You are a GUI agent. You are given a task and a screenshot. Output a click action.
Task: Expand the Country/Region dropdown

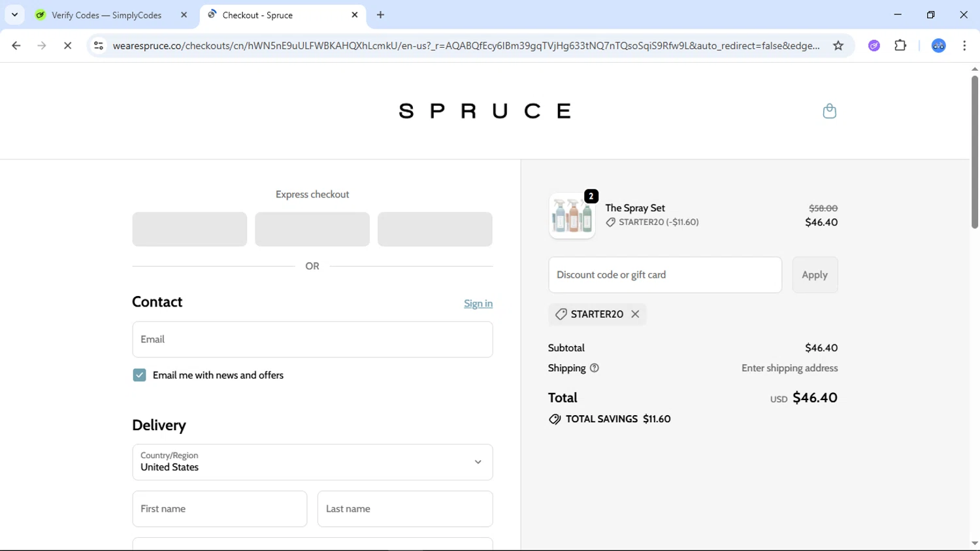[x=312, y=462]
